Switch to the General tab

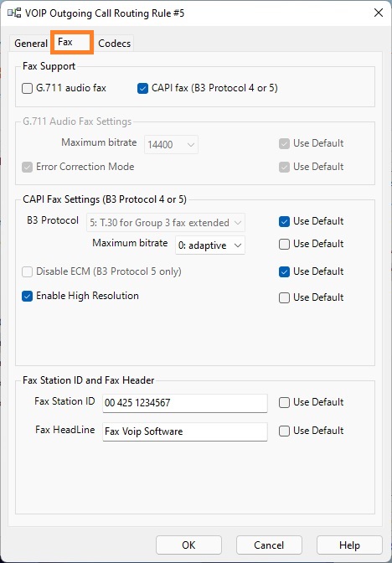pos(30,44)
